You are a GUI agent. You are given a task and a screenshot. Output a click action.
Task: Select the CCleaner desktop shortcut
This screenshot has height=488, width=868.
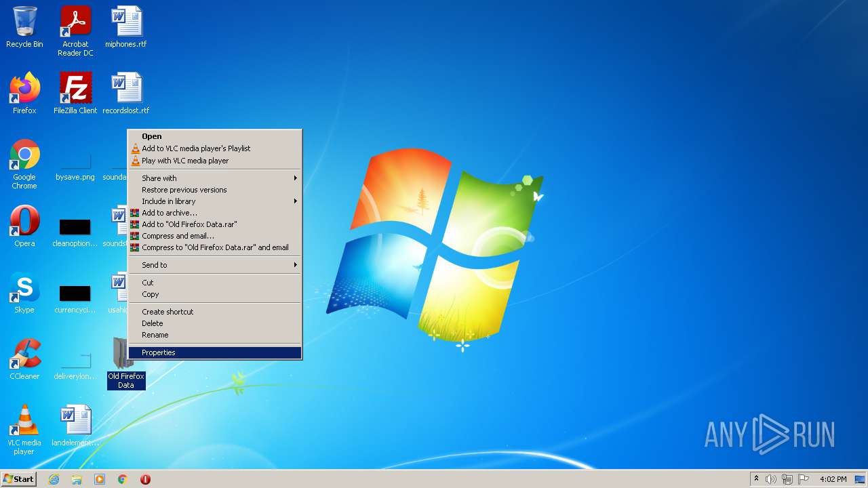24,359
